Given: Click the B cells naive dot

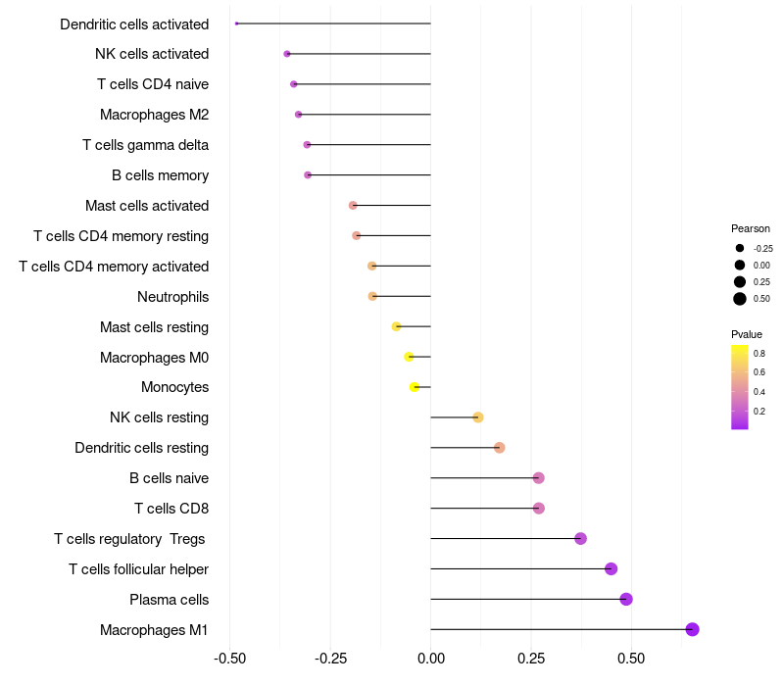Looking at the screenshot, I should coord(538,478).
